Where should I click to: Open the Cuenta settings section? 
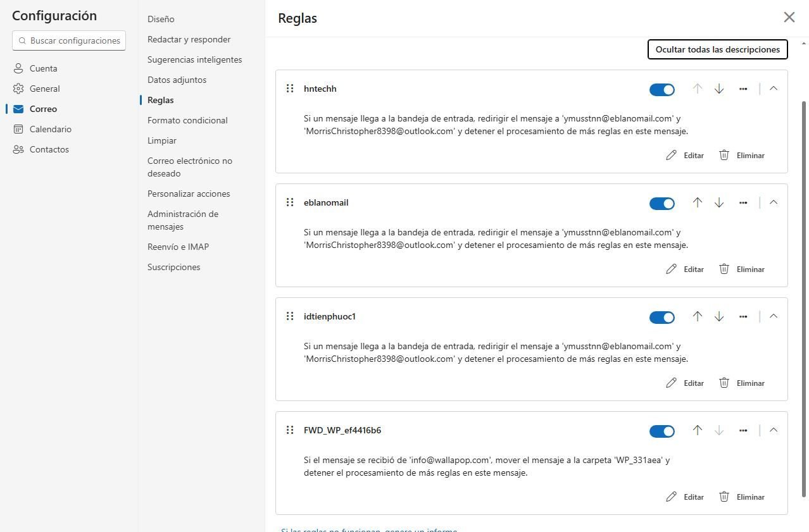[43, 68]
